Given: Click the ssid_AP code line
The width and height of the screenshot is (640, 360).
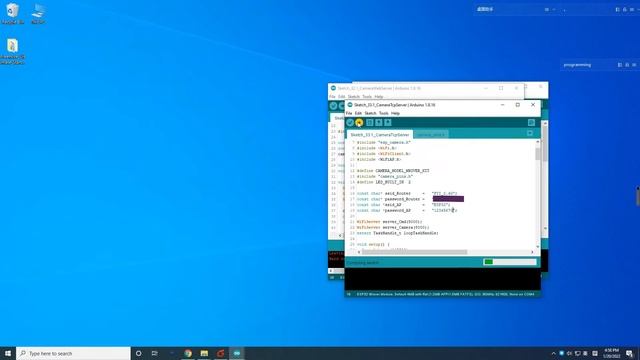Looking at the screenshot, I should pos(403,205).
